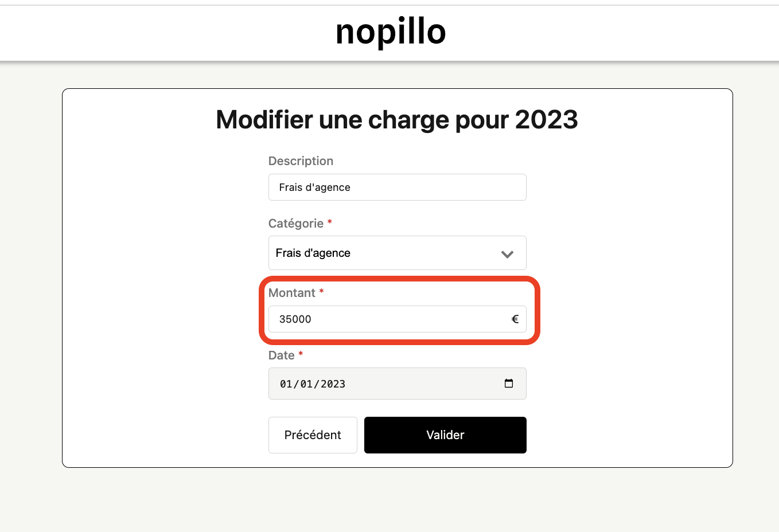
Task: Go back with the Précédent button
Action: 313,435
